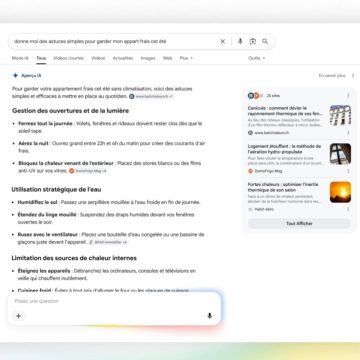
Task: Click the En savoir plus link
Action: click(x=332, y=76)
